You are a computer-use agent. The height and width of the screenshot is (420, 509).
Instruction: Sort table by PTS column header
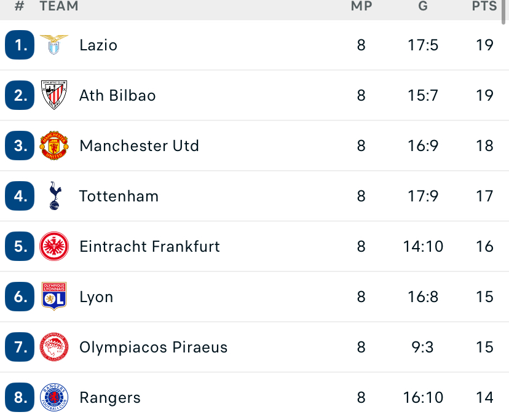coord(484,7)
